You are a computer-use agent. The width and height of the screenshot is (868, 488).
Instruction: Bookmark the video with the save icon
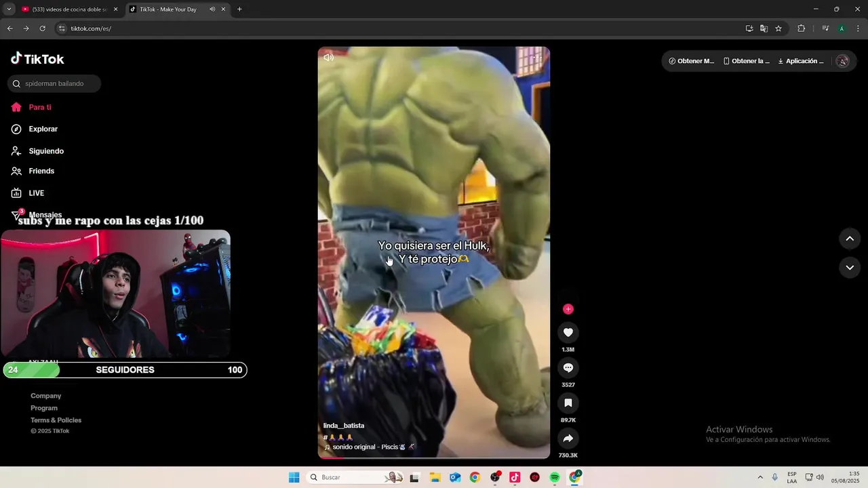coord(568,403)
